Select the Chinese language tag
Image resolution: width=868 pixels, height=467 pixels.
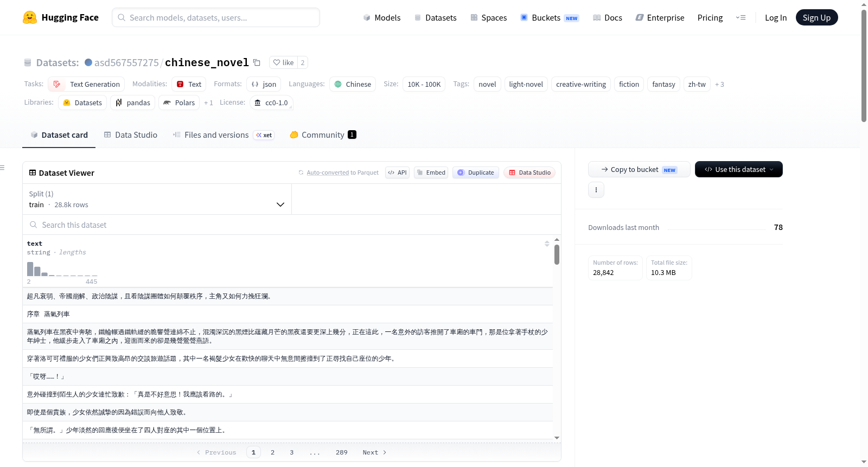click(353, 84)
